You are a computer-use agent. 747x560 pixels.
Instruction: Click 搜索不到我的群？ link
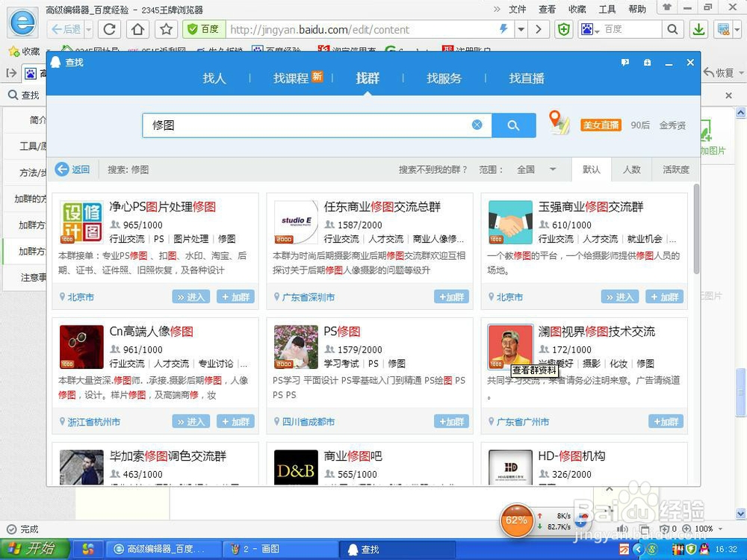pyautogui.click(x=433, y=169)
